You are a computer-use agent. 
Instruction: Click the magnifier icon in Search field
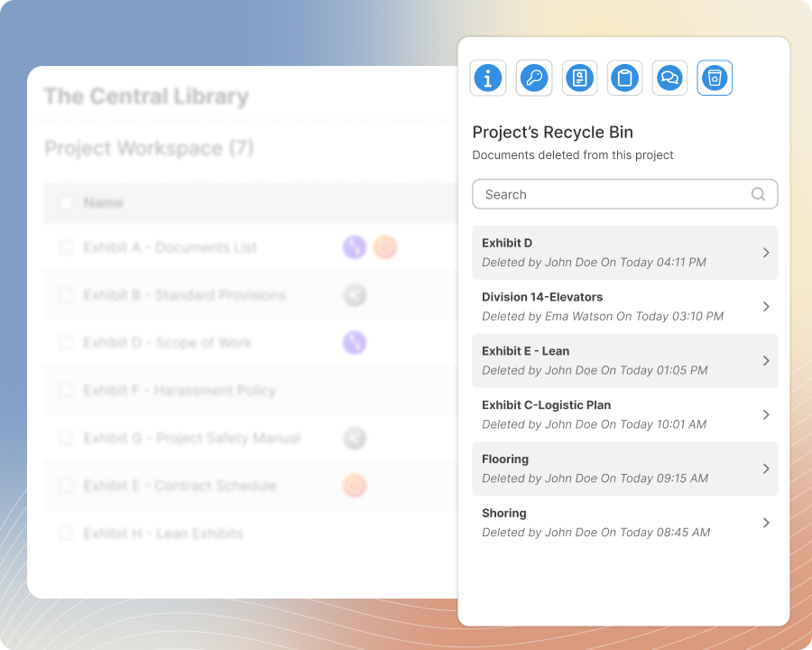758,194
